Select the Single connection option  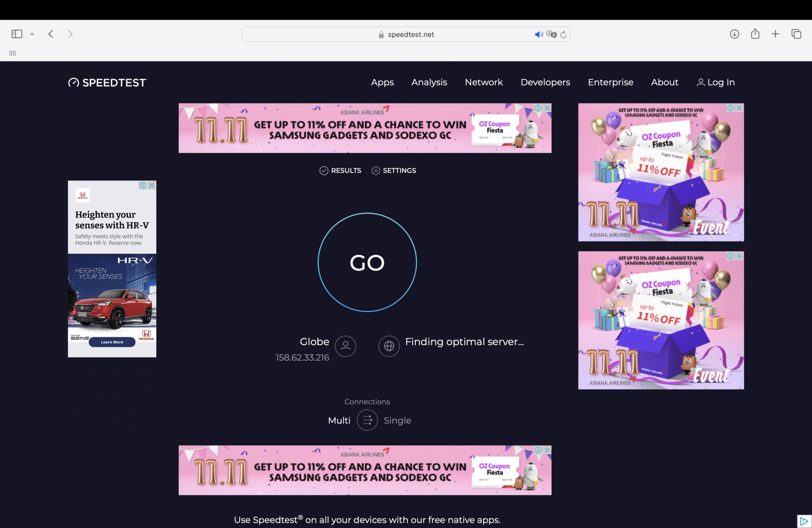tap(397, 420)
